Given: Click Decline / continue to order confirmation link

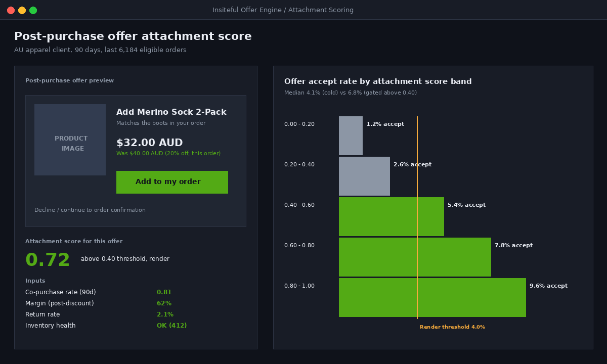Looking at the screenshot, I should click(x=90, y=210).
